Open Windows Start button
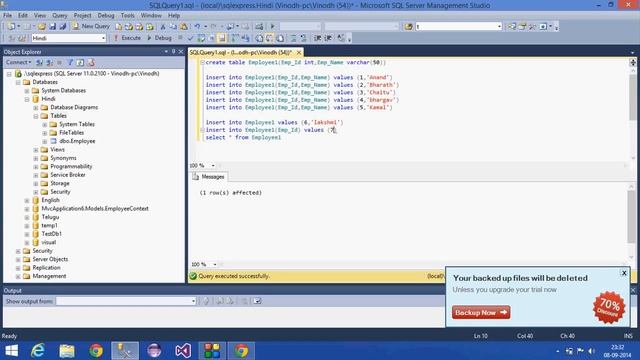 [x=11, y=351]
